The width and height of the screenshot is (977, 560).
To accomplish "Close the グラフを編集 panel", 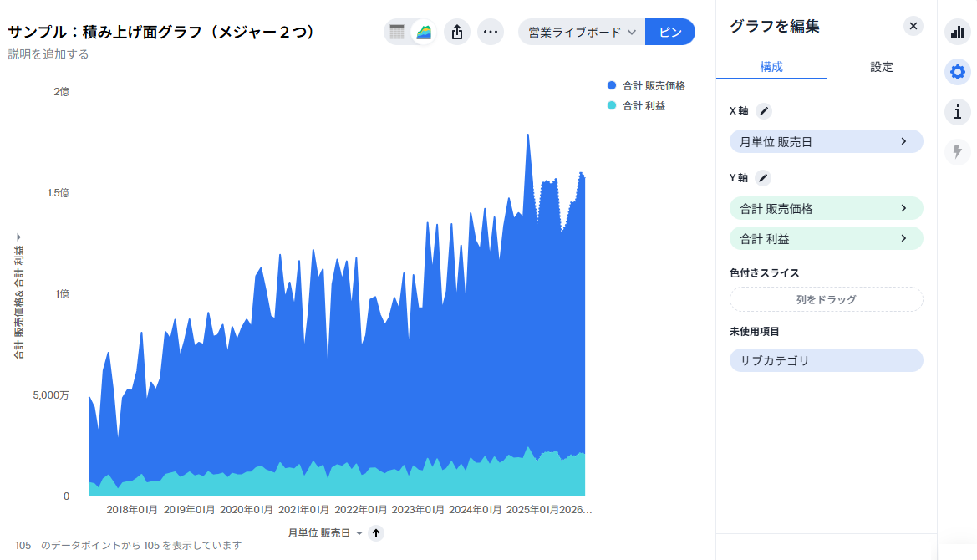I will 913,26.
